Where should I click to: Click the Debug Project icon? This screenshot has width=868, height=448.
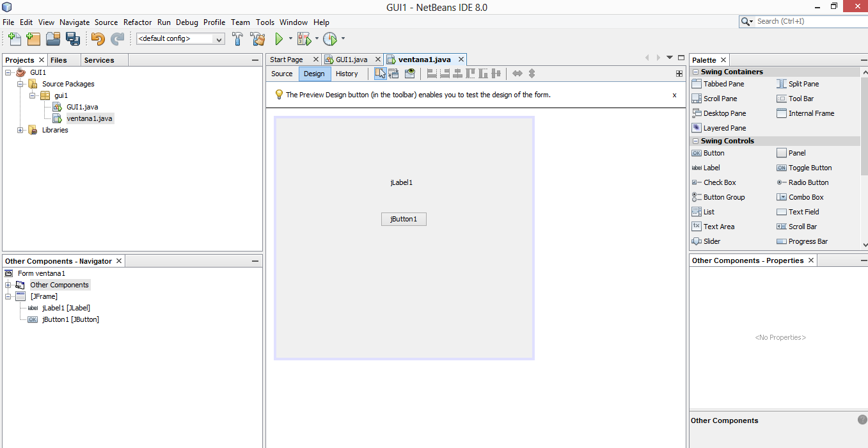pos(304,38)
